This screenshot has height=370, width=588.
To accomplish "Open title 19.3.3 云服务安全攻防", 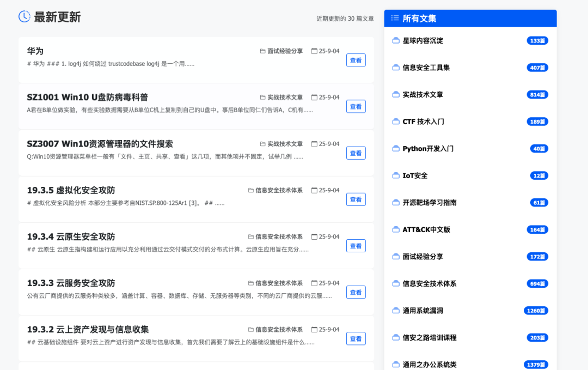I will [x=71, y=283].
